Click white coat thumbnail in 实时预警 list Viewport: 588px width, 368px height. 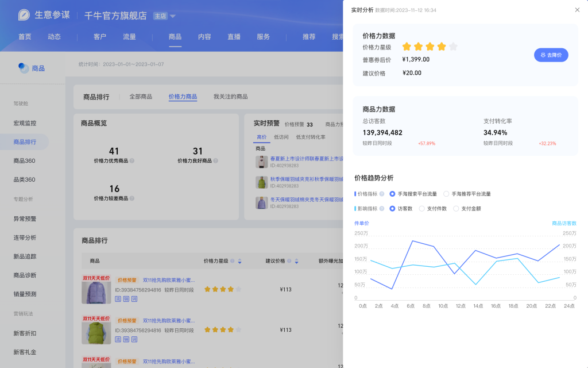tap(261, 162)
